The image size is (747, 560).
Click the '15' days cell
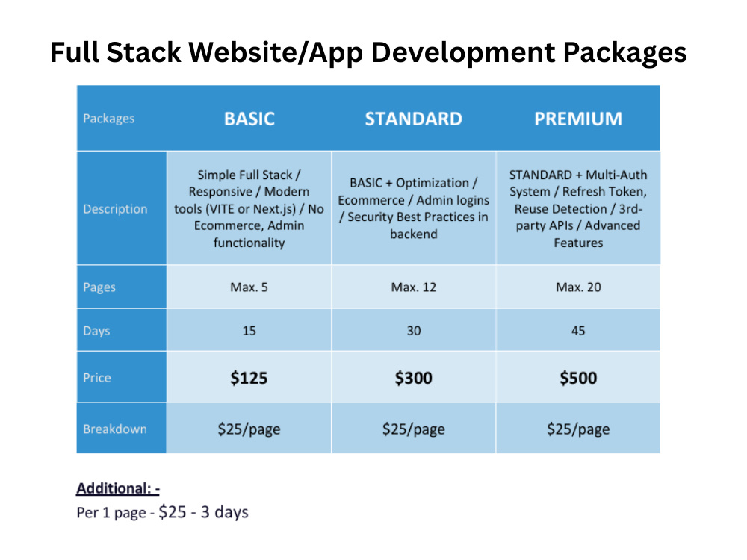(249, 330)
